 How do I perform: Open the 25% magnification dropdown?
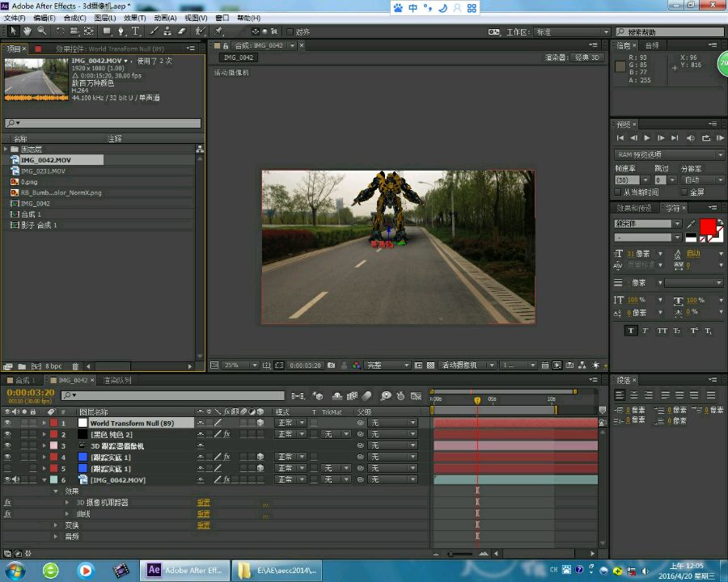(233, 365)
